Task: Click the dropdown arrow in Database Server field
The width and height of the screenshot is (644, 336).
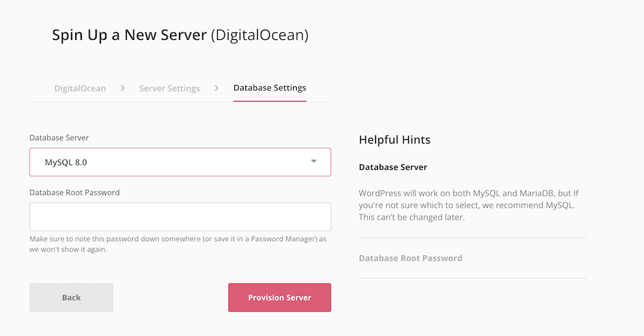Action: 314,162
